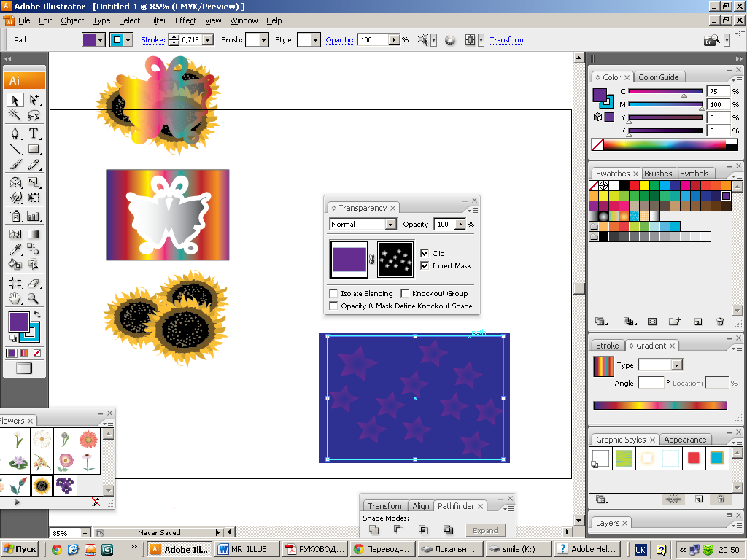Screen dimensions: 747x560
Task: Open the Brush dropdown in control bar
Action: point(263,40)
